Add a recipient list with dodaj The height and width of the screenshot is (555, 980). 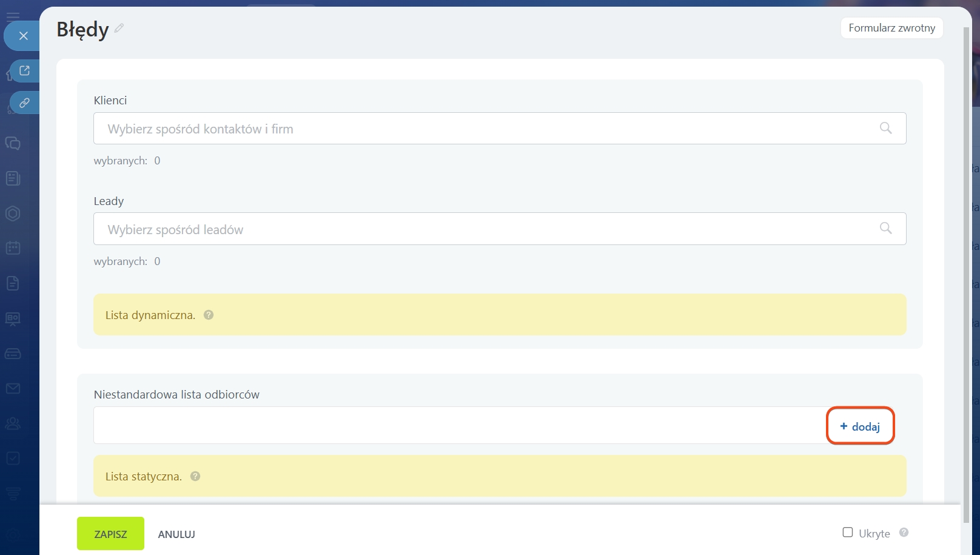coord(860,426)
